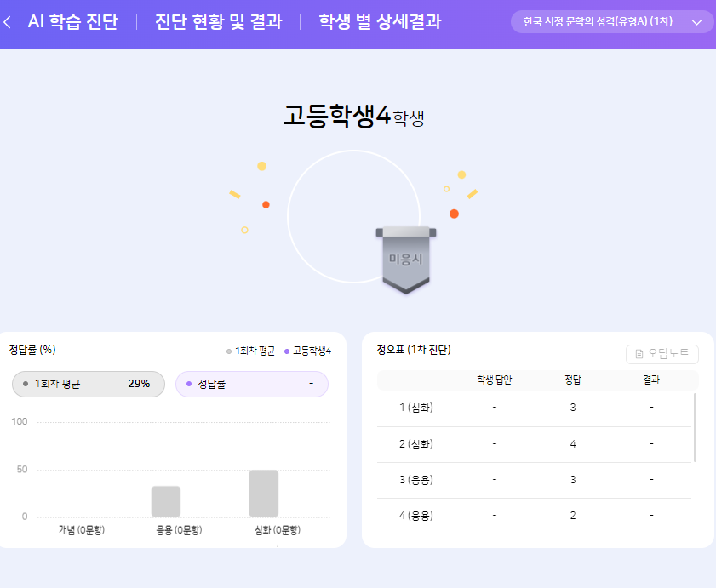Go to the AI 학습 진단 page
716x588 pixels.
click(72, 22)
